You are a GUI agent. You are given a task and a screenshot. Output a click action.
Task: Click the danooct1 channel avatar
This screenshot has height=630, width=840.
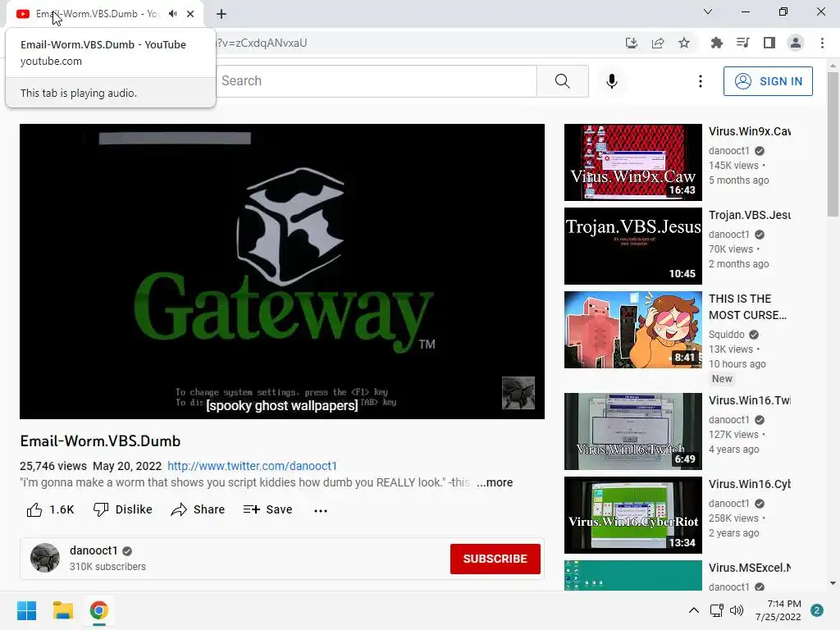click(x=45, y=558)
